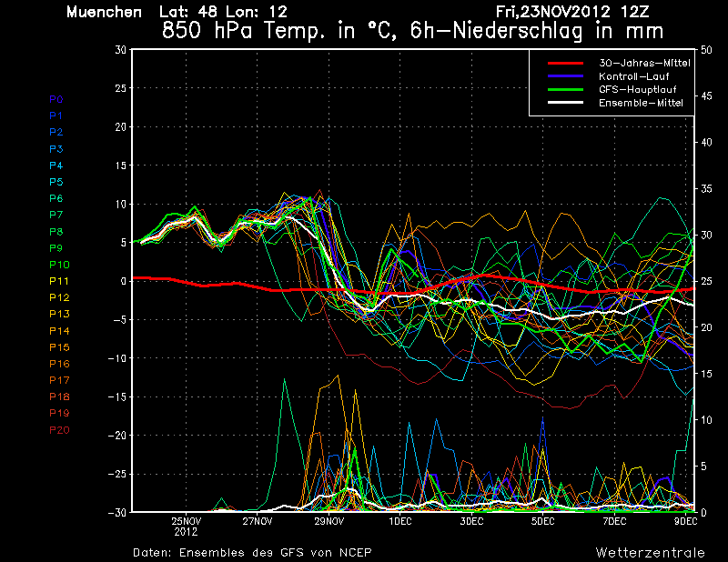
Task: Click the chart title 850 hPa Temp.
Action: pos(413,31)
